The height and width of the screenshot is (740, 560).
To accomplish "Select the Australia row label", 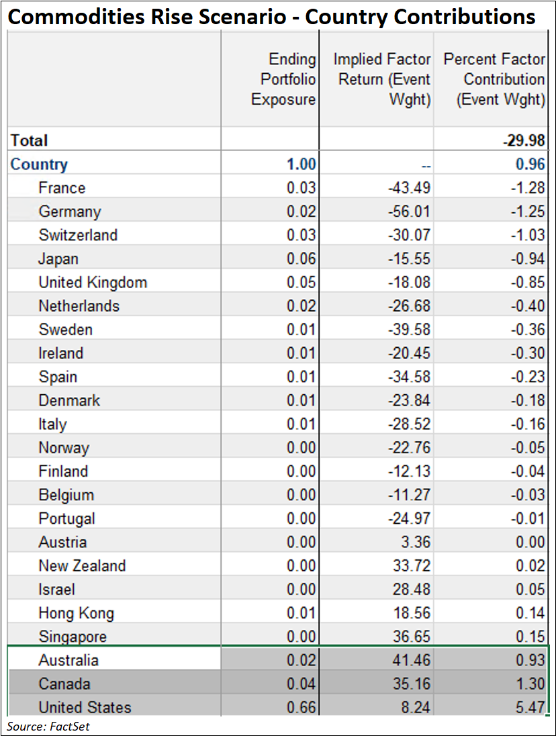I will click(68, 660).
